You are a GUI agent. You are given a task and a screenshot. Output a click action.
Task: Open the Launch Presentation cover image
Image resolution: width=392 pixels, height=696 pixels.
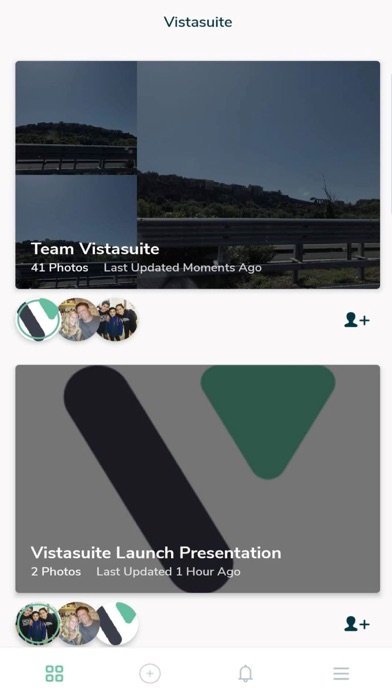[x=198, y=479]
